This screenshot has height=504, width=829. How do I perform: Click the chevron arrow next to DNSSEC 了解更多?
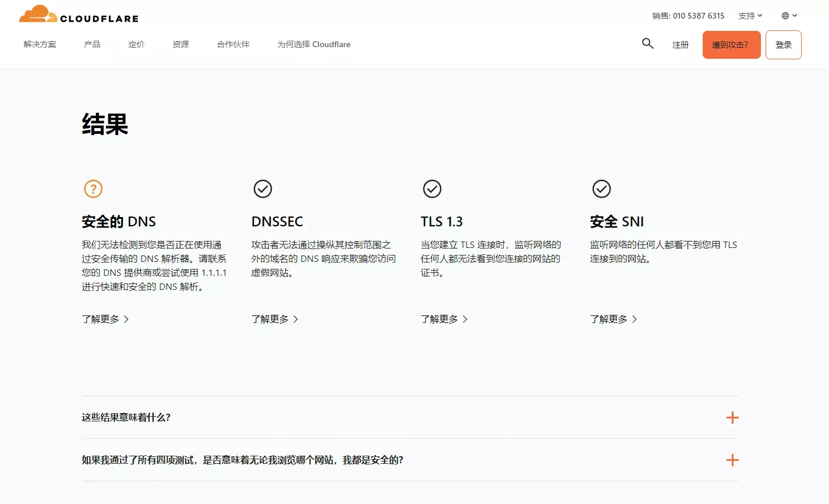296,319
